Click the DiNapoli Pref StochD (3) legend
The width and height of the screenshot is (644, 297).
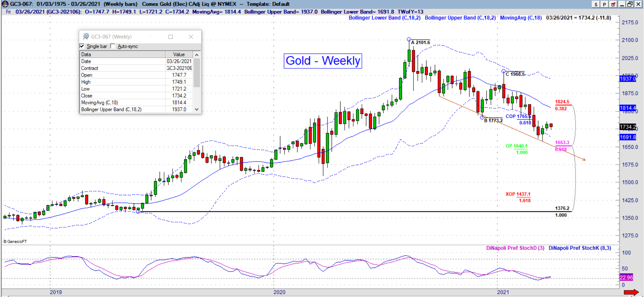coord(515,248)
